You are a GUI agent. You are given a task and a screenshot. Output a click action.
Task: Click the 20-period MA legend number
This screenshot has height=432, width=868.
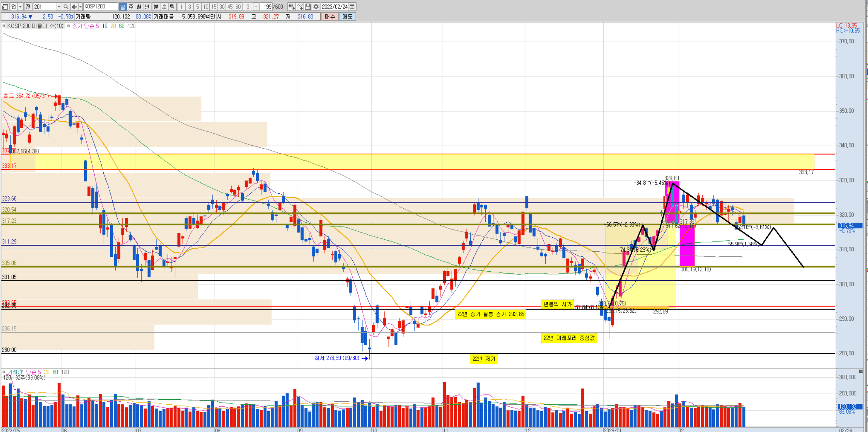113,26
